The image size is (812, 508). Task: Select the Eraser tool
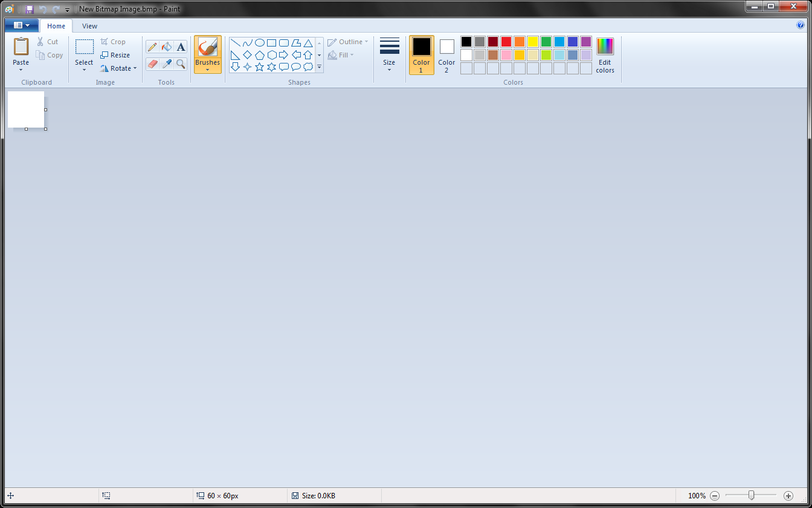point(152,63)
